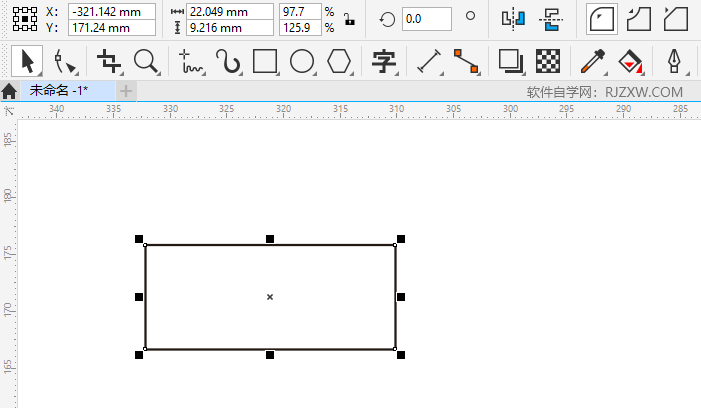Viewport: 701px width, 408px height.
Task: Enable the round corner style
Action: 601,19
